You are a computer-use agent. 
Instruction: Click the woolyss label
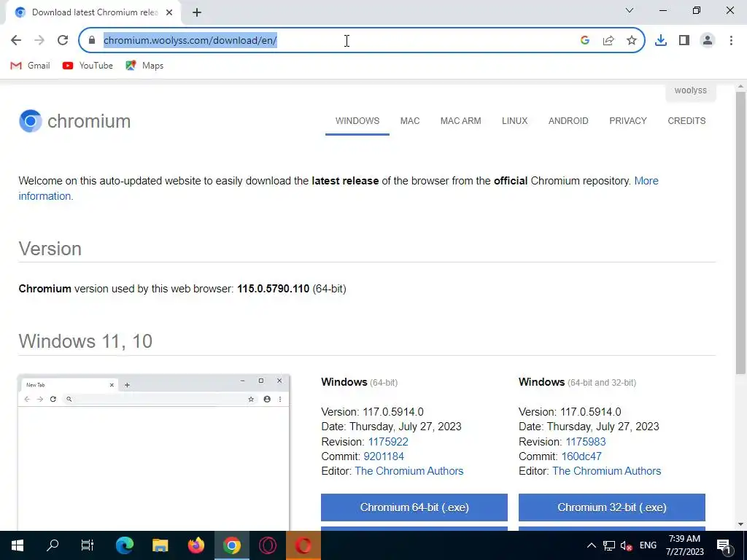click(x=690, y=90)
